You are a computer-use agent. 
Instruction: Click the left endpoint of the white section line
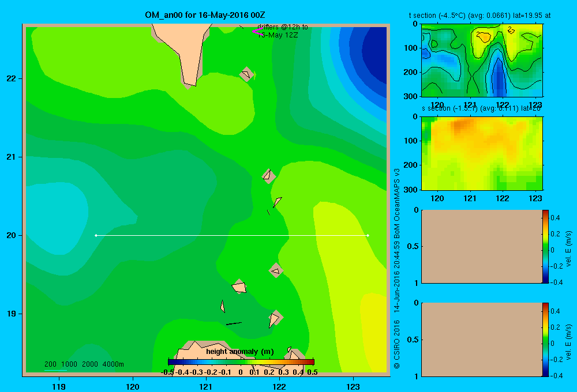click(x=96, y=235)
